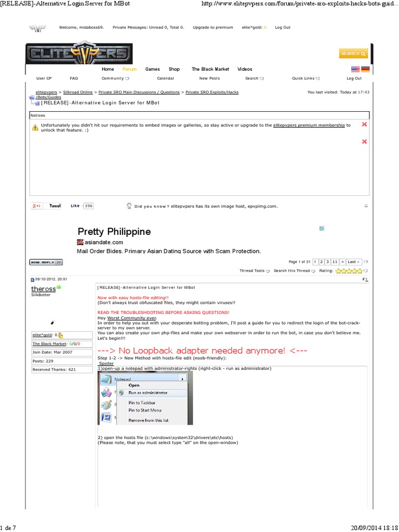The height and width of the screenshot is (532, 399).
Task: Open New Posts
Action: (x=209, y=78)
